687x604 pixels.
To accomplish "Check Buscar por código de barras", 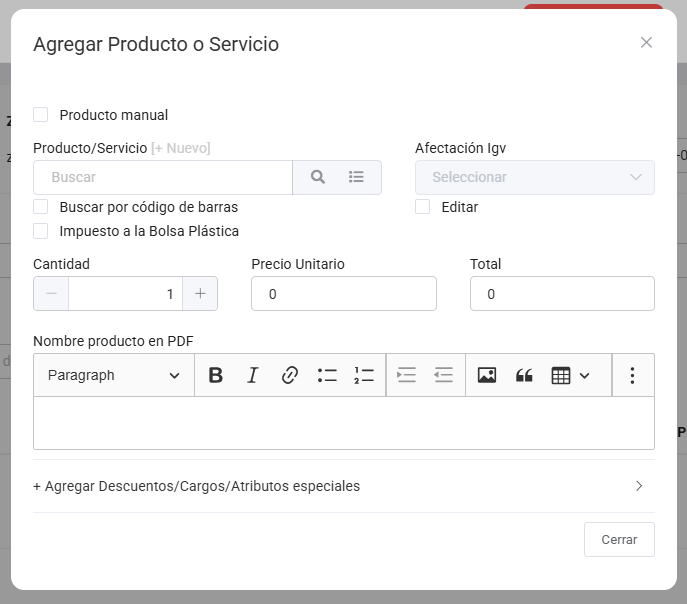I will point(41,207).
